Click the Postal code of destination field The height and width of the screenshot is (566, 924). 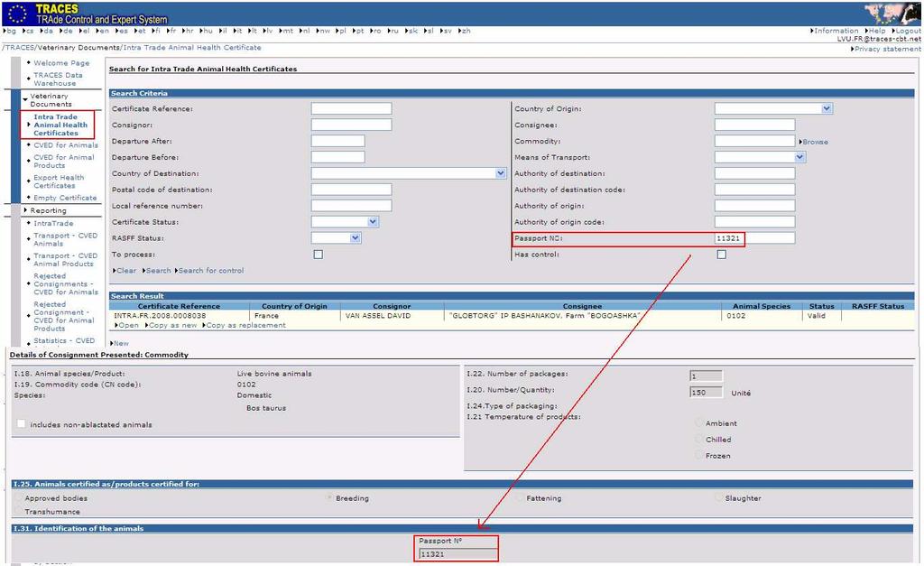[x=351, y=190]
